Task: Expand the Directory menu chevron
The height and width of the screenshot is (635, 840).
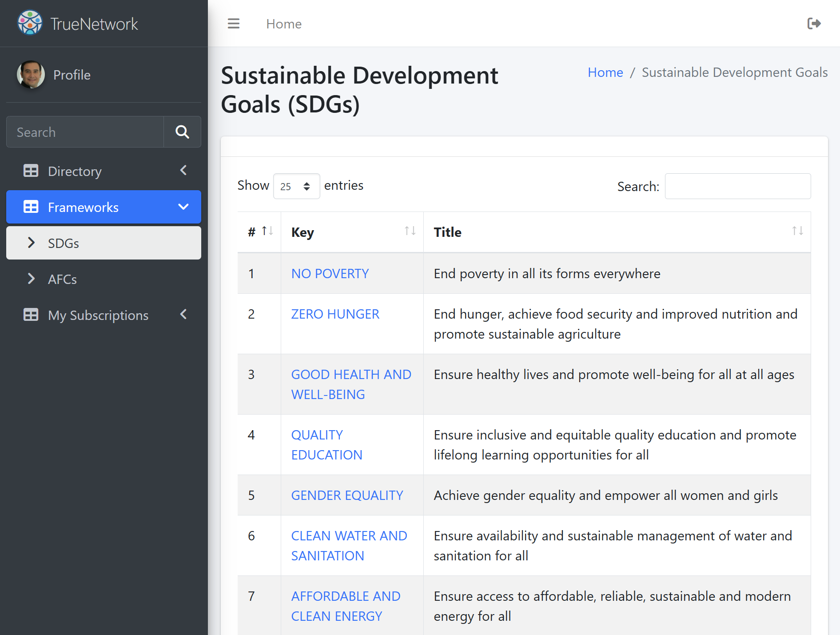Action: (x=183, y=171)
